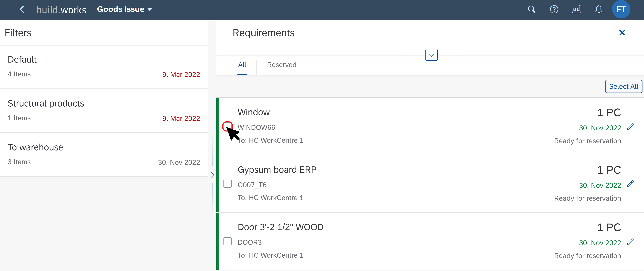Check the Gypsum board ERP checkbox
The height and width of the screenshot is (271, 644).
pyautogui.click(x=228, y=184)
